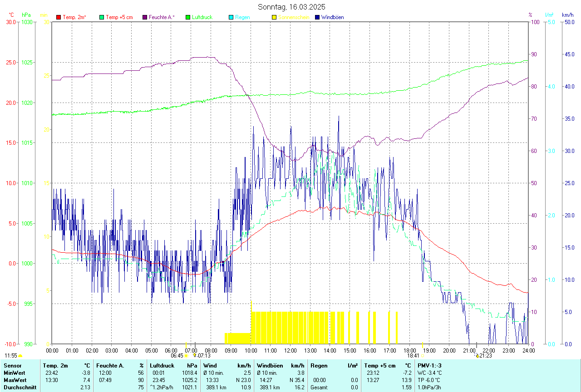Click the temperature maximum time 13:30
581x392 pixels.
(52, 380)
